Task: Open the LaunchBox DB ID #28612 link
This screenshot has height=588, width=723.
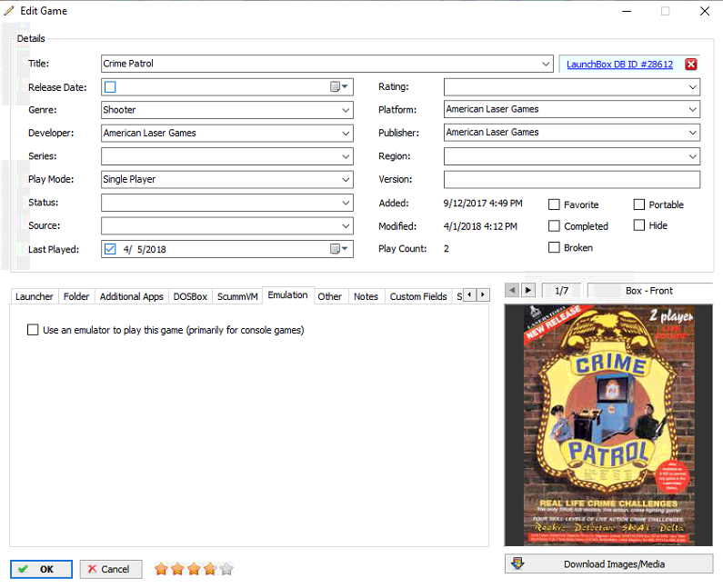Action: 619,64
